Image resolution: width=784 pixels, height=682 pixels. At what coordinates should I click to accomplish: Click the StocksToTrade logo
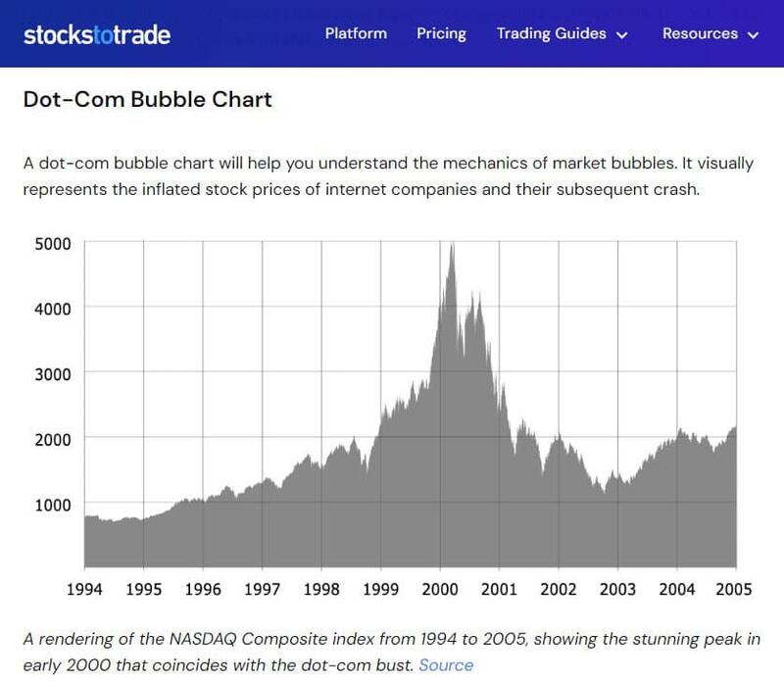97,34
